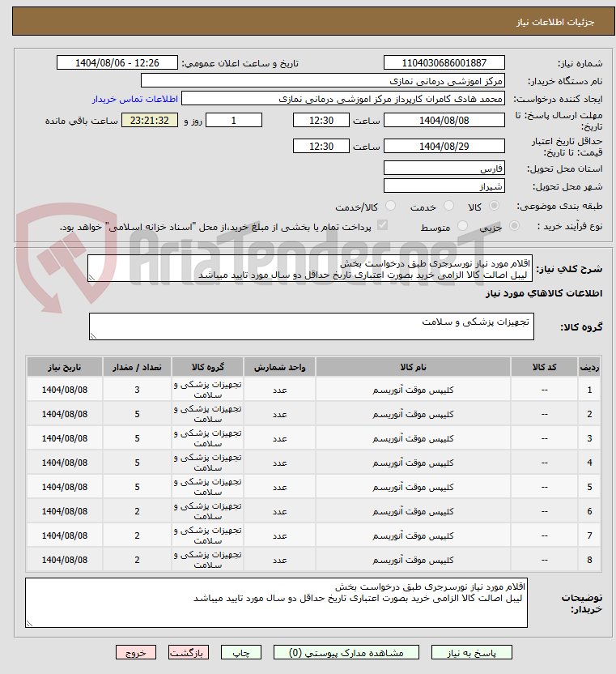This screenshot has height=674, width=616.
Task: Click the بازگشت back button
Action: click(x=189, y=652)
